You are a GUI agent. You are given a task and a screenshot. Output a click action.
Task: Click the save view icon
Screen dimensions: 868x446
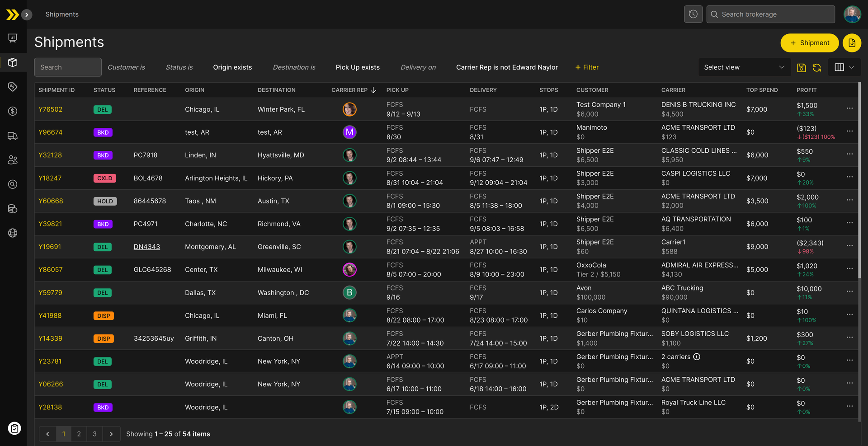coord(801,67)
